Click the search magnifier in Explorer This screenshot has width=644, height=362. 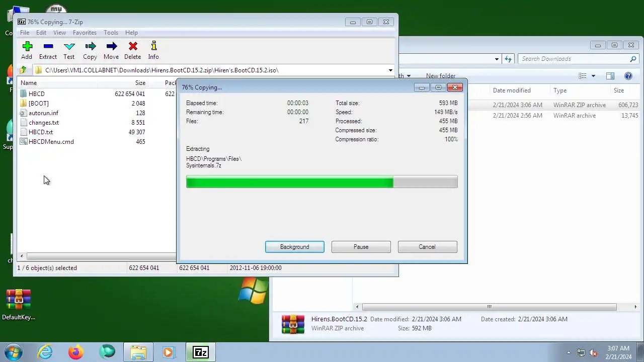coord(633,59)
